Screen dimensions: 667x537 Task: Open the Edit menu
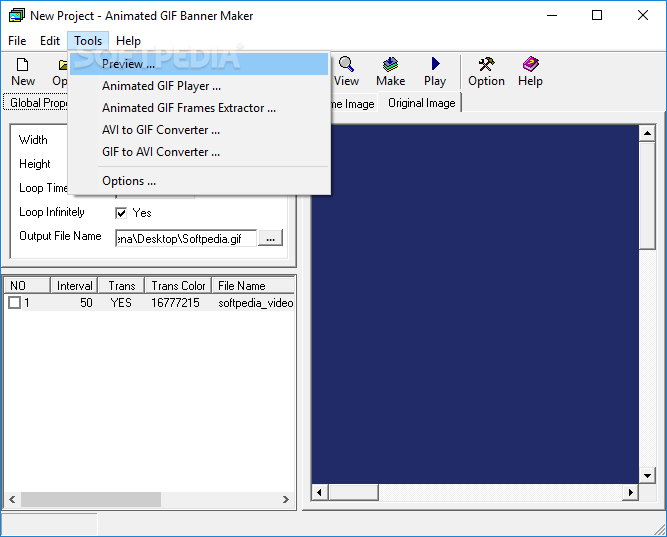50,41
